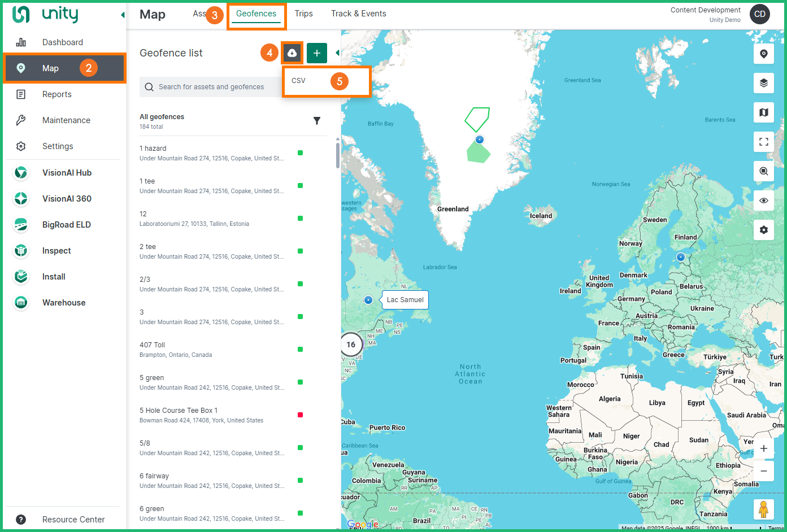787x532 pixels.
Task: Click the map layers icon
Action: [x=763, y=83]
